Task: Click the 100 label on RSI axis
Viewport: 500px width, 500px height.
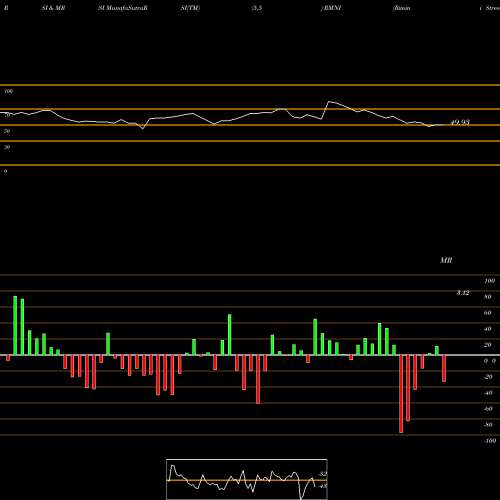Action: pyautogui.click(x=9, y=91)
